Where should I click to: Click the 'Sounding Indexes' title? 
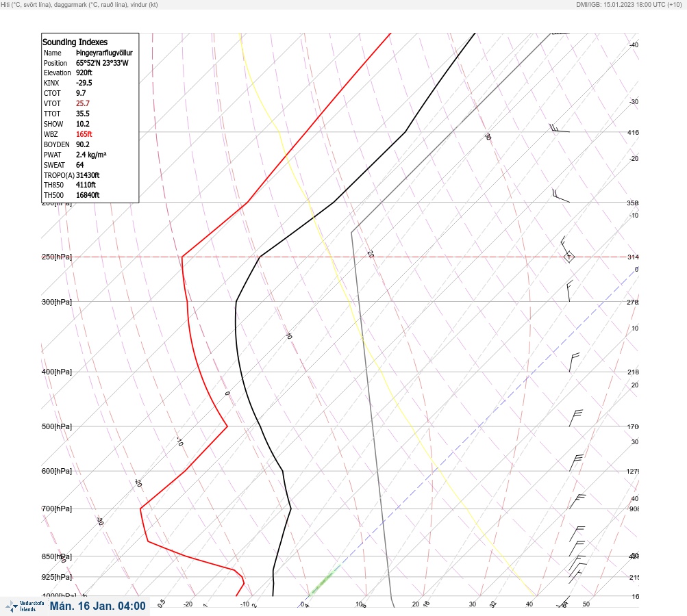click(75, 42)
